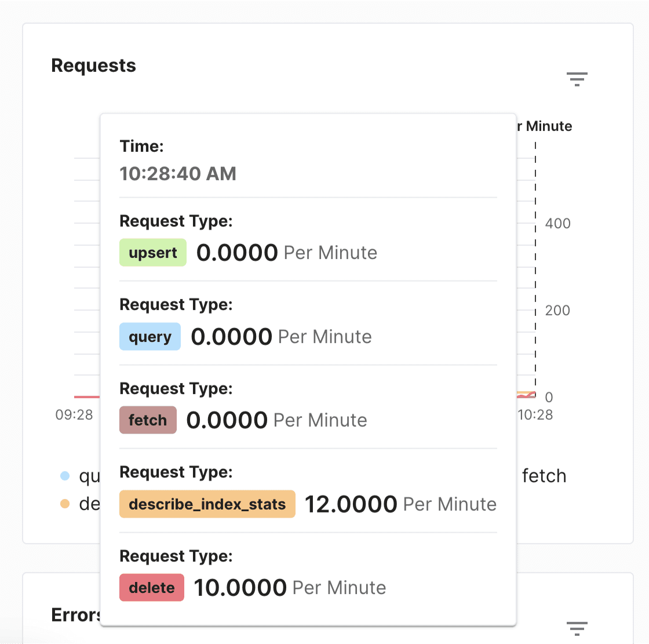The width and height of the screenshot is (649, 644).
Task: Click the 10:28:40 AM timestamp
Action: [178, 173]
